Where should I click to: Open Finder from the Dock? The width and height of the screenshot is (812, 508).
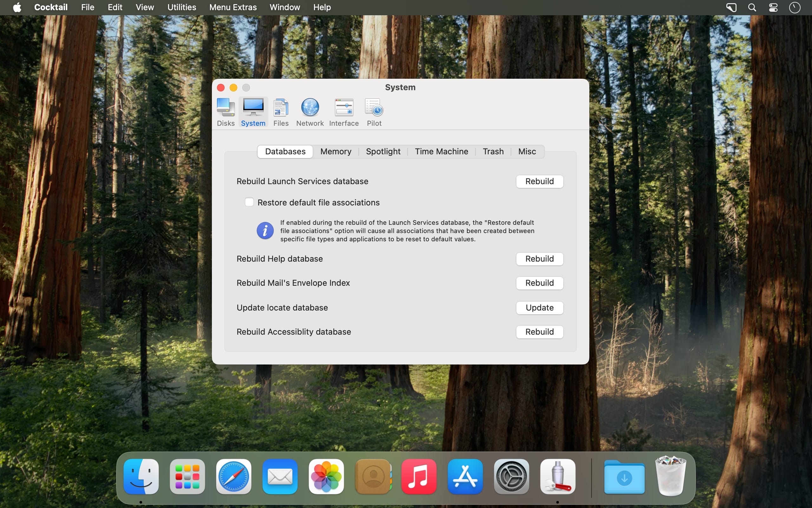click(141, 477)
